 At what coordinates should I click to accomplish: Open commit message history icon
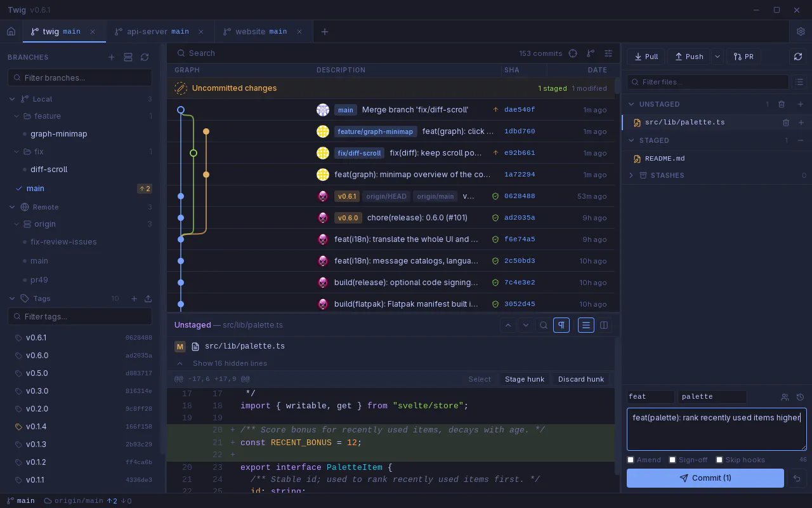point(800,397)
